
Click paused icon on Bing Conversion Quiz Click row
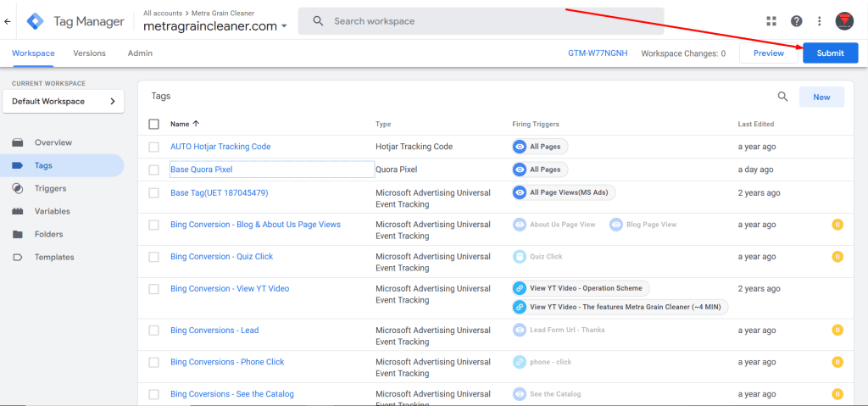[837, 257]
